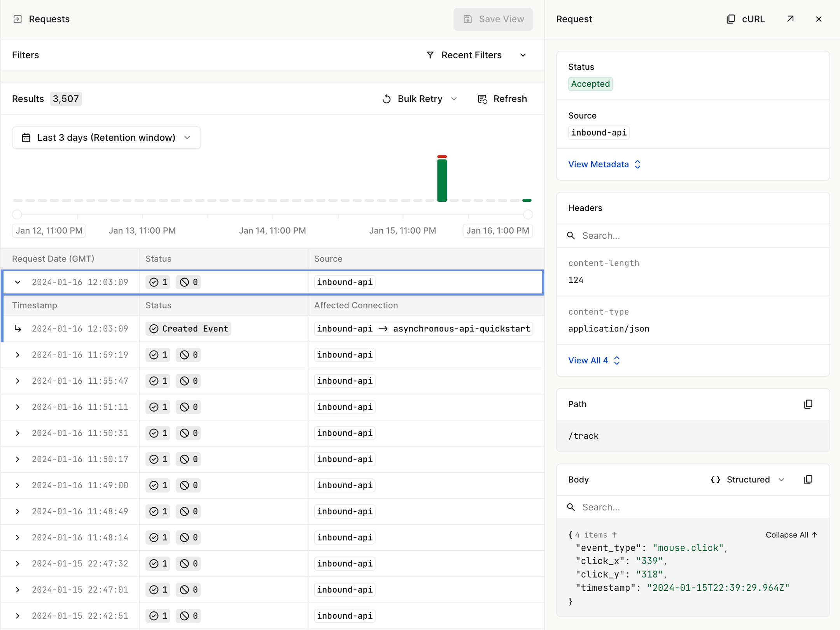Open the Last 3 days retention window selector

click(x=106, y=137)
